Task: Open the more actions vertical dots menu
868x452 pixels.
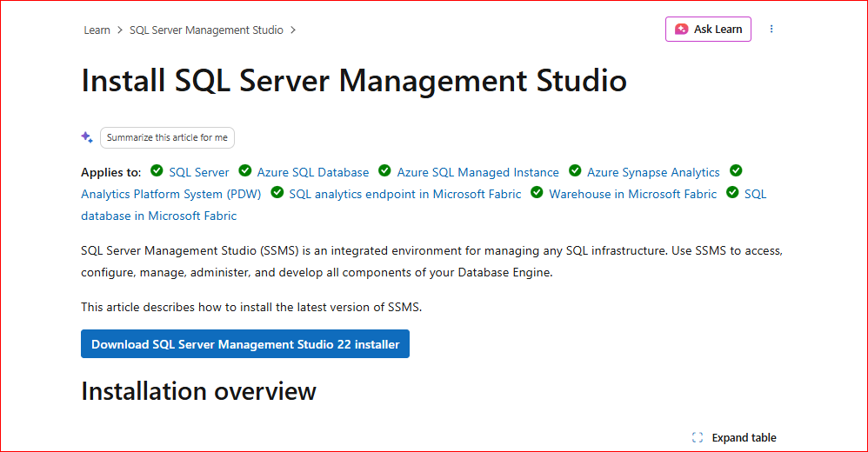Action: click(771, 30)
